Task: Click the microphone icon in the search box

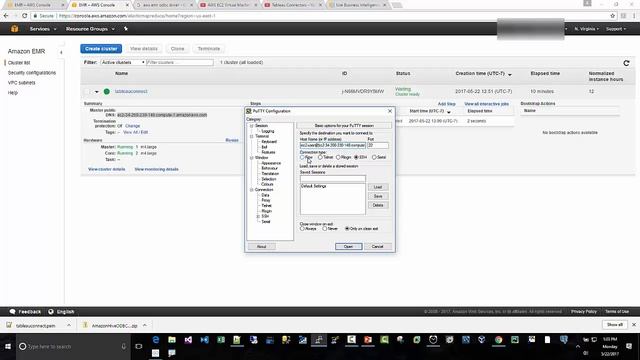Action: coord(124,346)
